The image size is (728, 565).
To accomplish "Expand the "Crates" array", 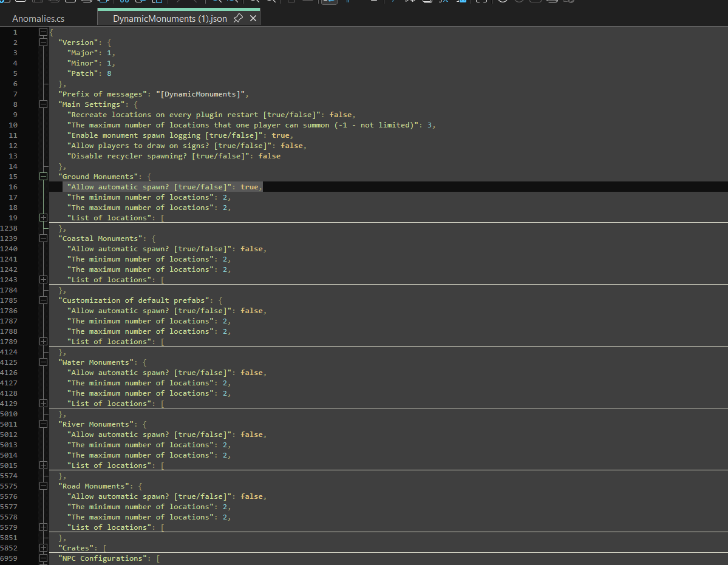I will tap(43, 548).
